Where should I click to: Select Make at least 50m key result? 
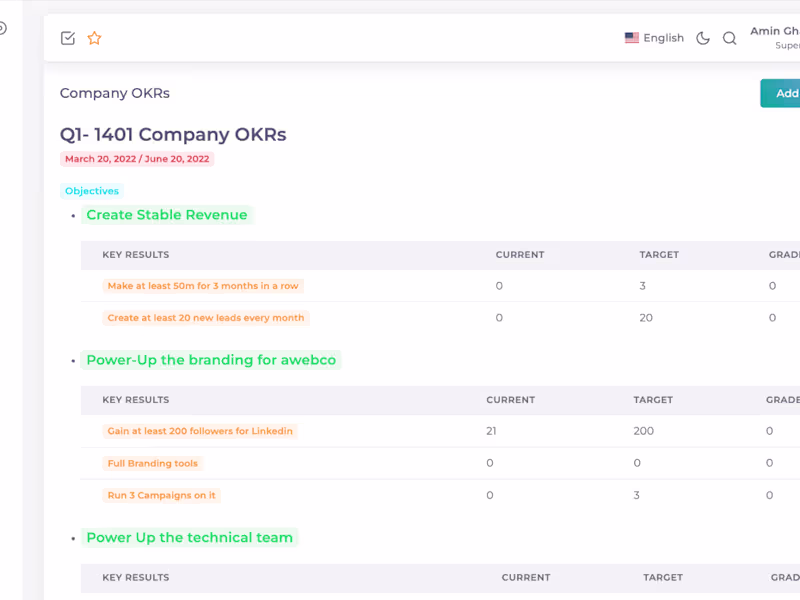coord(203,286)
